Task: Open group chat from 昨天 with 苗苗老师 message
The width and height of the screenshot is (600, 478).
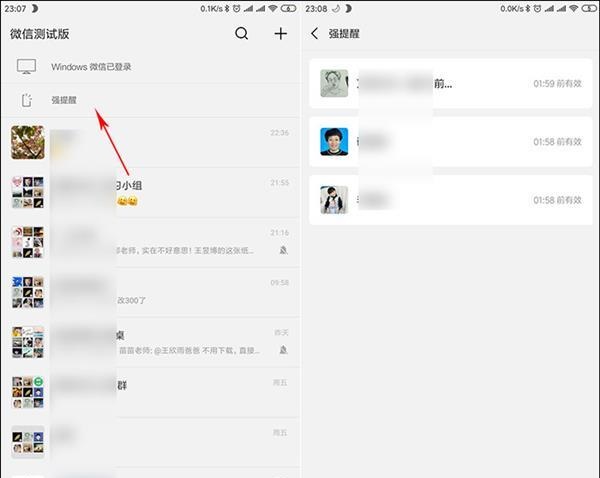Action: 150,342
